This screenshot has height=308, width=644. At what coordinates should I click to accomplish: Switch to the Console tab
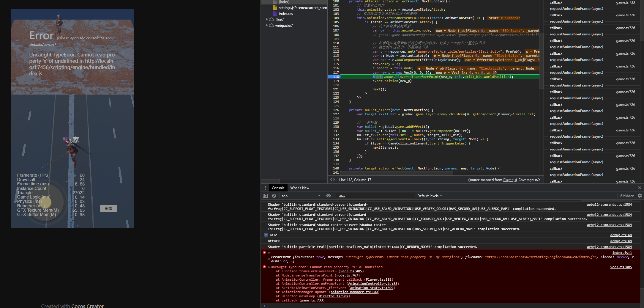[278, 188]
